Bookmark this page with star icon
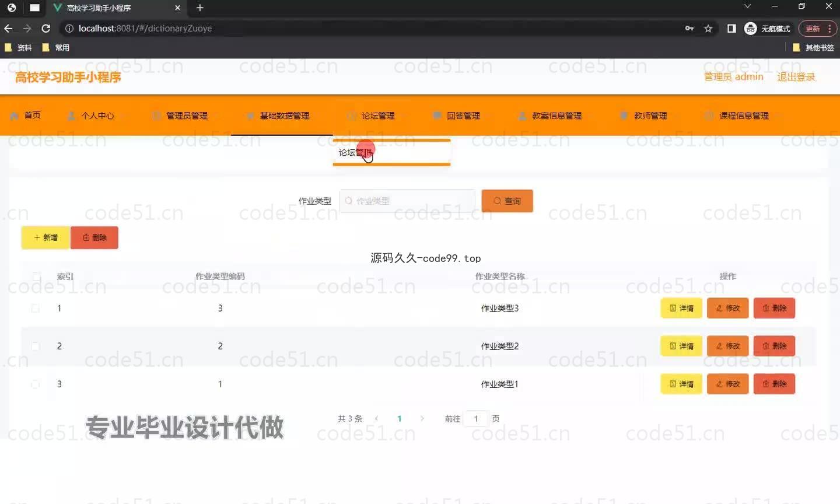Viewport: 840px width, 504px height. click(x=708, y=28)
